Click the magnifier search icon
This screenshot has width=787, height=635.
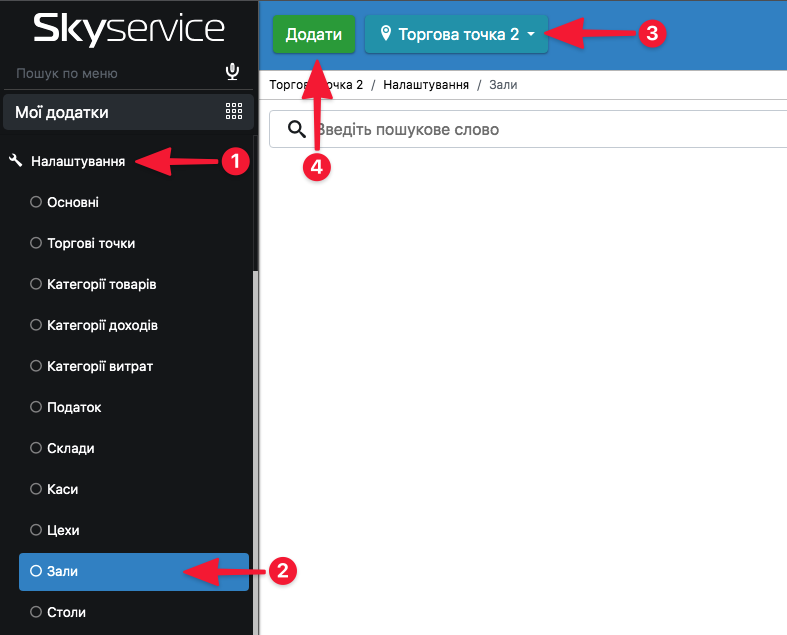tap(296, 129)
